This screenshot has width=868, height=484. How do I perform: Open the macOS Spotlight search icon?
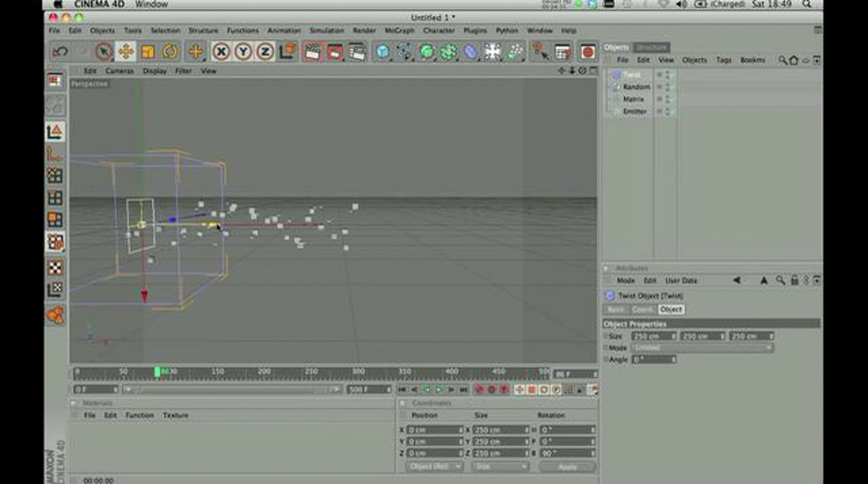click(x=807, y=4)
